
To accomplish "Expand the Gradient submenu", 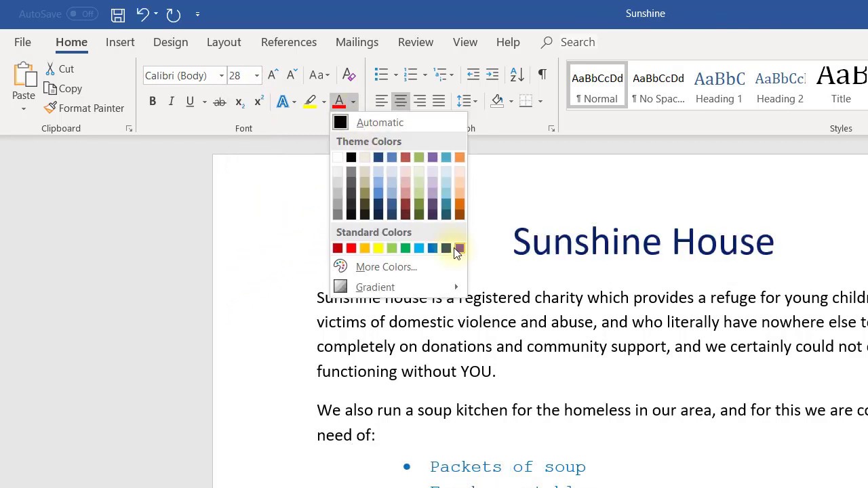I will (x=399, y=287).
